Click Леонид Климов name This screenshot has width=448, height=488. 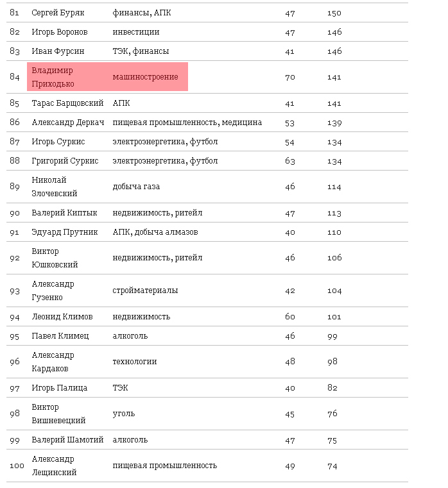(x=62, y=317)
